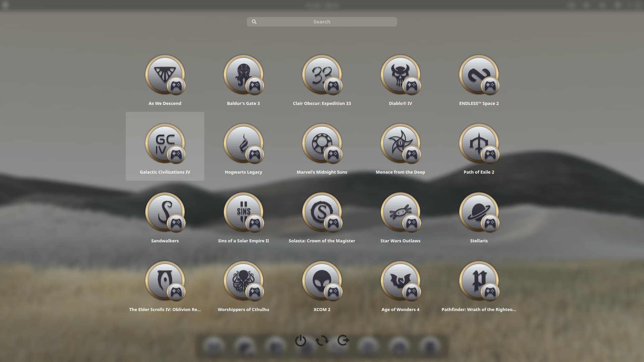This screenshot has width=644, height=362.
Task: Select Galactic Civilizations IV icon
Action: point(165,144)
